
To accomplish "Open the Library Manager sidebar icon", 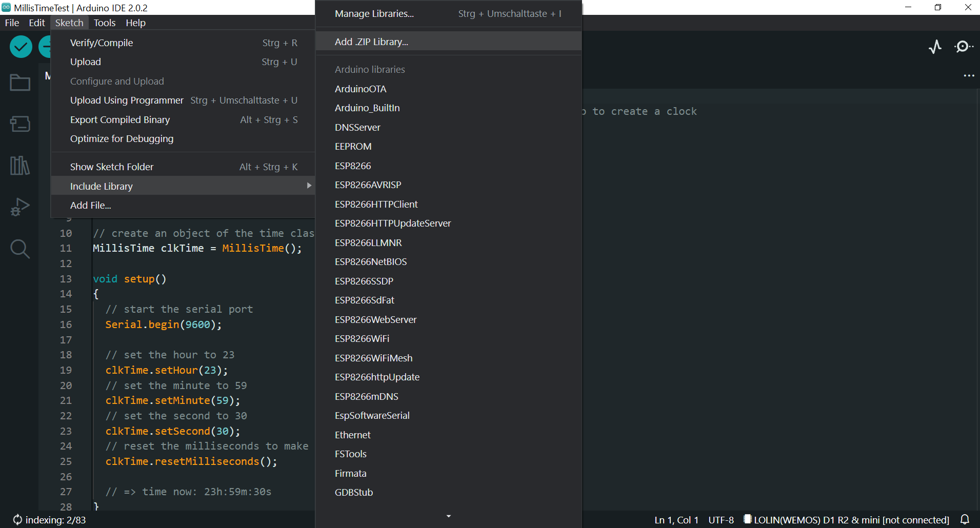I will 19,166.
